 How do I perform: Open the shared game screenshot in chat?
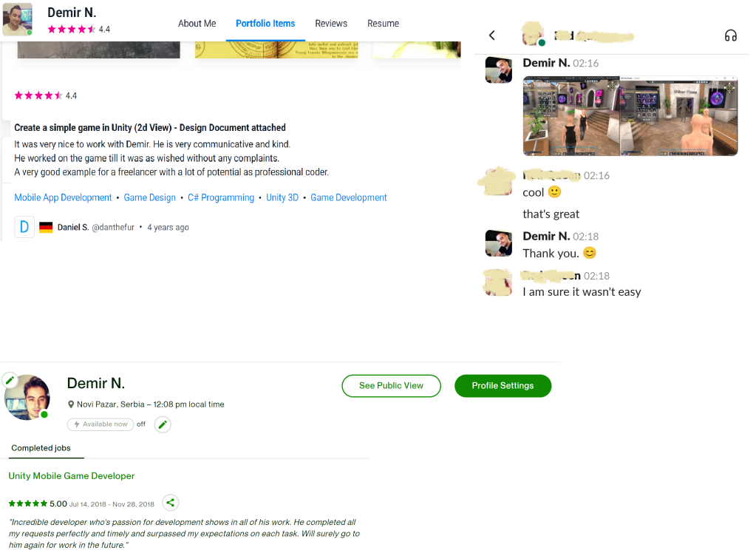[630, 116]
